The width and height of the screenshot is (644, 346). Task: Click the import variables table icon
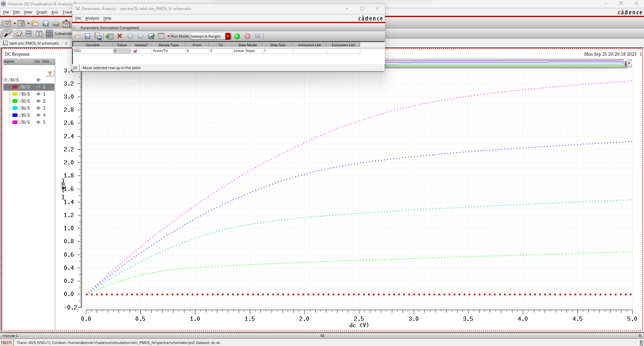point(109,36)
